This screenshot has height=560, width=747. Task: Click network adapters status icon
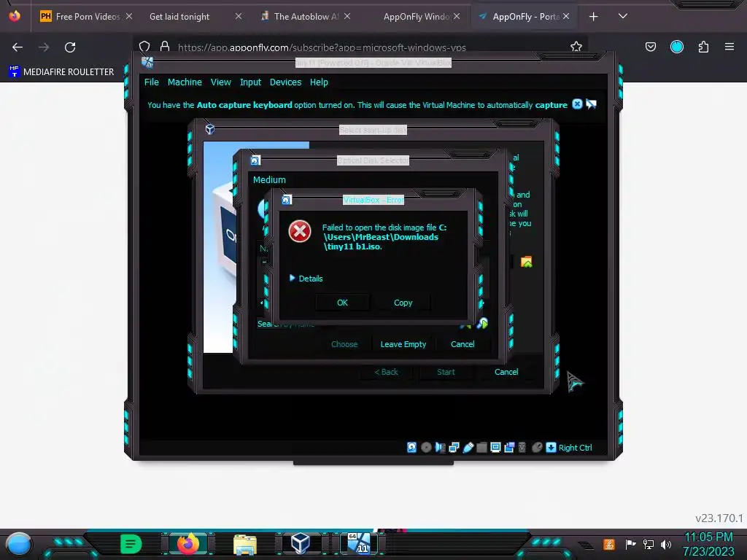click(x=454, y=447)
